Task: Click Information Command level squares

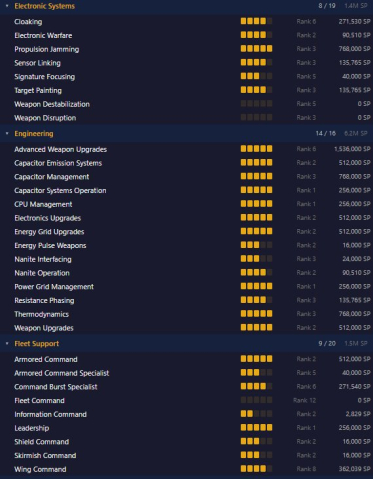Action: tap(256, 414)
